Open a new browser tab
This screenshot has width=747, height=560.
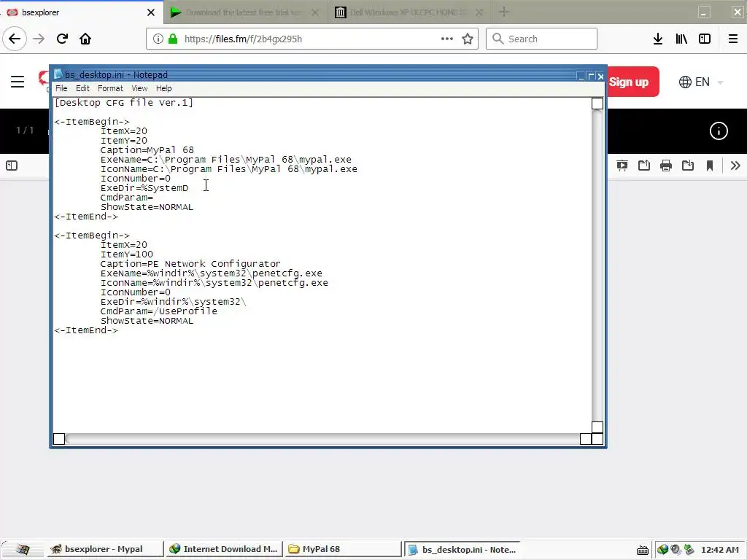[503, 12]
